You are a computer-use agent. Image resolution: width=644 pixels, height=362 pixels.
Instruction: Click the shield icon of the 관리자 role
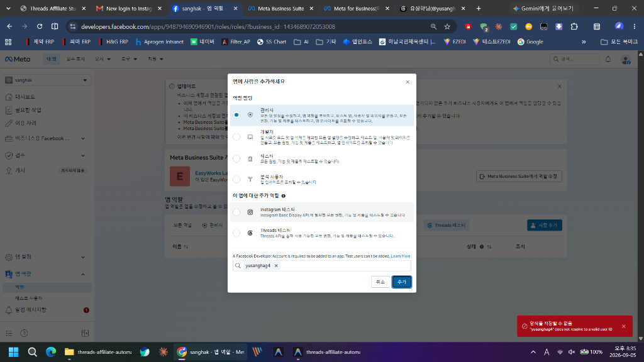coord(250,115)
